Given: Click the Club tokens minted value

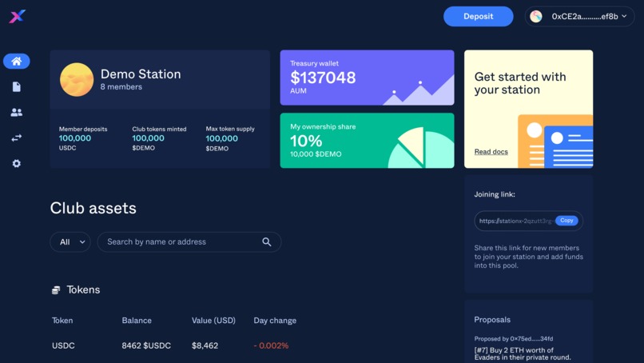Looking at the screenshot, I should [x=149, y=138].
